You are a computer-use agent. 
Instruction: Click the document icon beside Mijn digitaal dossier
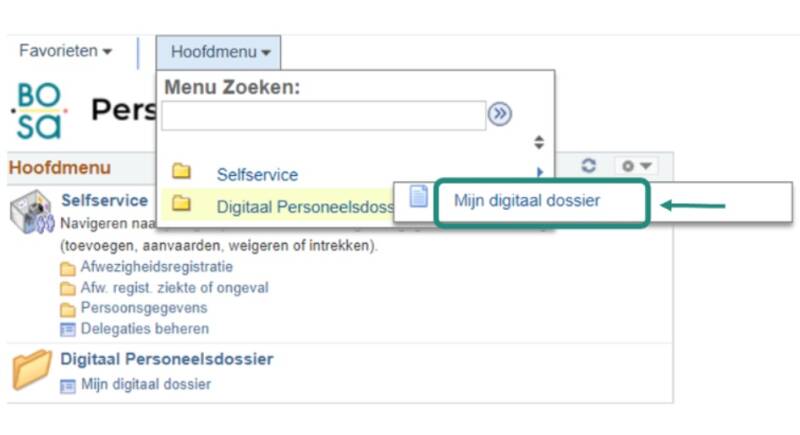419,199
